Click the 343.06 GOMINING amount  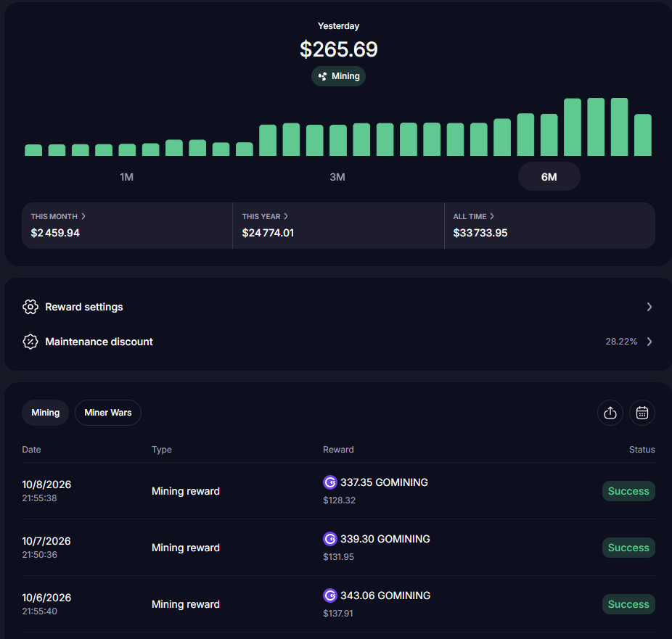(x=385, y=595)
